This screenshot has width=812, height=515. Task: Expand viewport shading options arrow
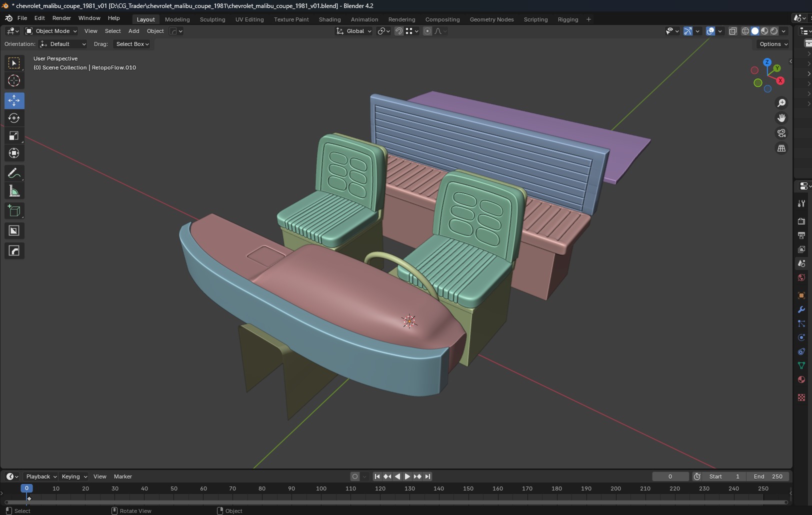coord(784,31)
